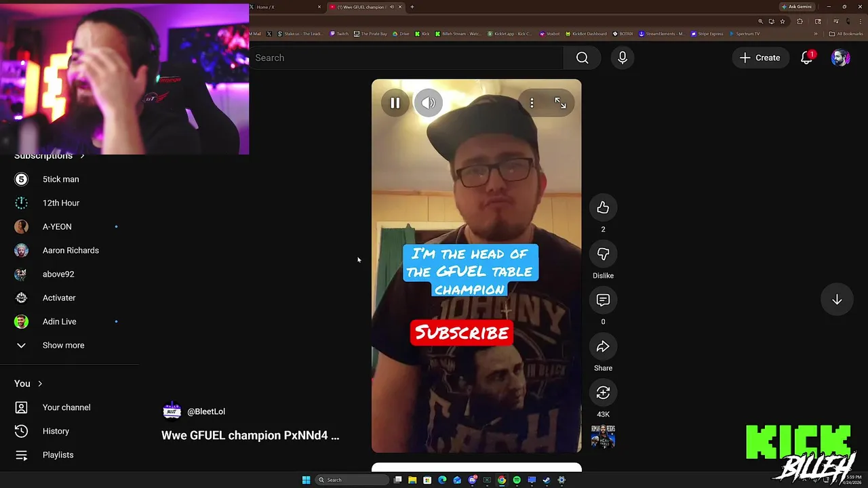Click the Windows taskbar Search box
868x488 pixels.
click(353, 480)
